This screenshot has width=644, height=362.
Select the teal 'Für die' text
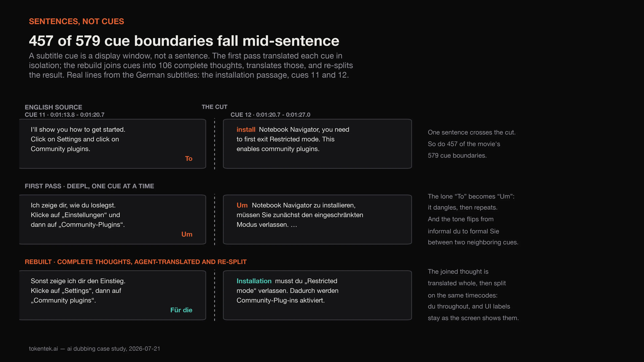coord(181,310)
